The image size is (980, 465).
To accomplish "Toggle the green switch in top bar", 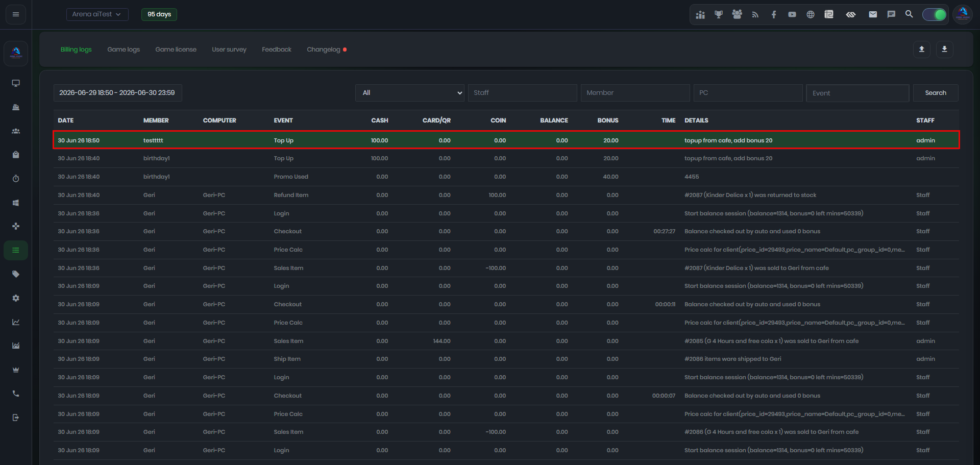I will coord(934,14).
